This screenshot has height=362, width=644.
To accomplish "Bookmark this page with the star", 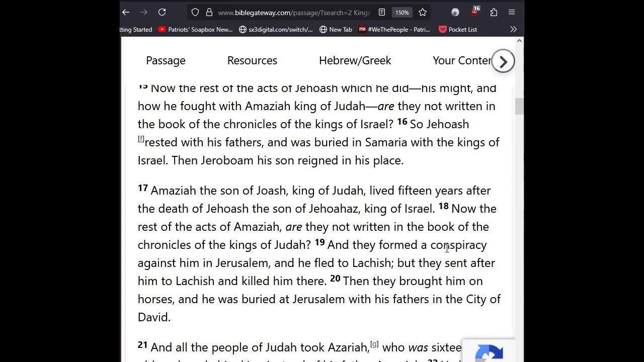I will click(423, 12).
